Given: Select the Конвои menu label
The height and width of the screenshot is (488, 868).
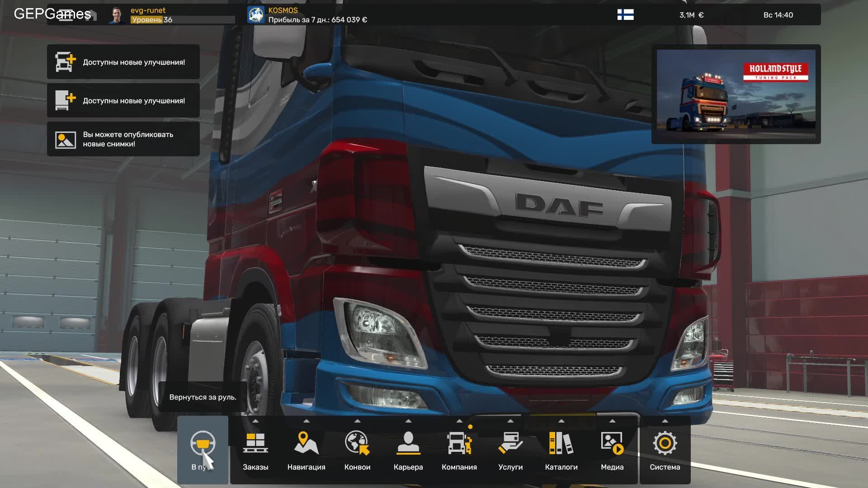Looking at the screenshot, I should [x=357, y=467].
